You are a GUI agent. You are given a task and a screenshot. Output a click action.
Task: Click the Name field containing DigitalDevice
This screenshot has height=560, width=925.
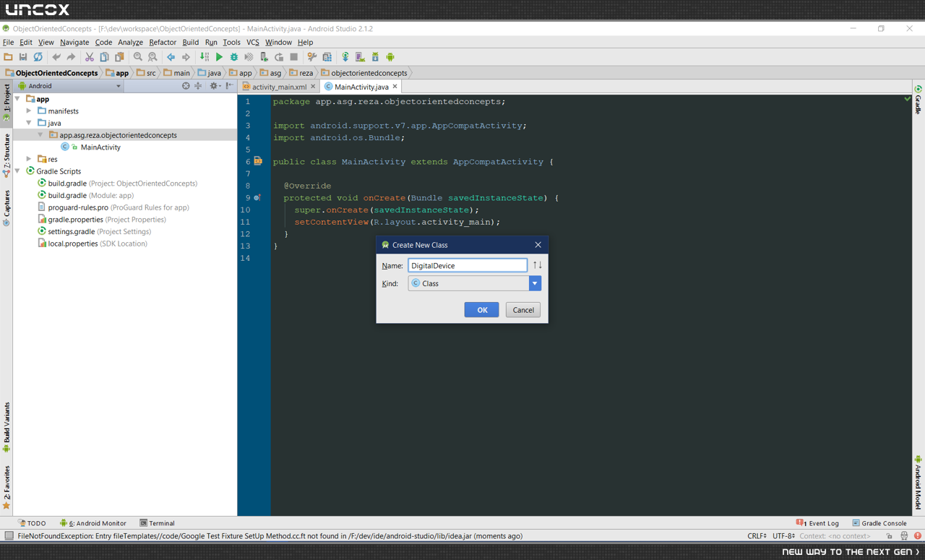(x=468, y=265)
